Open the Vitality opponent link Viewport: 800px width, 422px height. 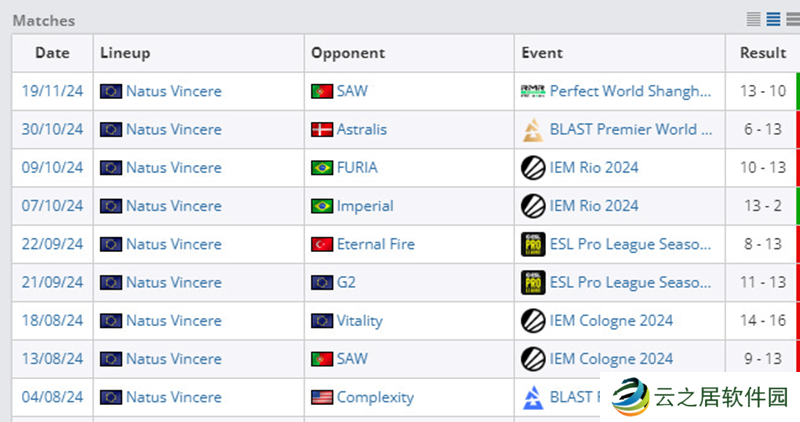359,321
